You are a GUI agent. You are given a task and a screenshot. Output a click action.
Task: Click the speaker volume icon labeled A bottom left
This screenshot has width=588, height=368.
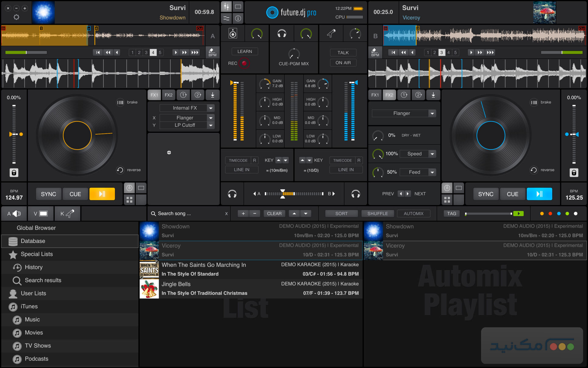[x=14, y=213]
